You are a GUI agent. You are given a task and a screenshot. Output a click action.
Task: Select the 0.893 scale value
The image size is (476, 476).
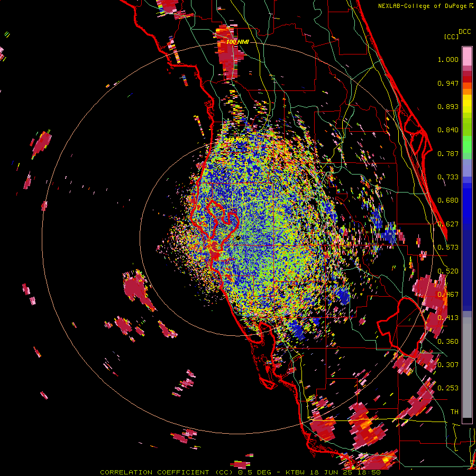click(448, 106)
